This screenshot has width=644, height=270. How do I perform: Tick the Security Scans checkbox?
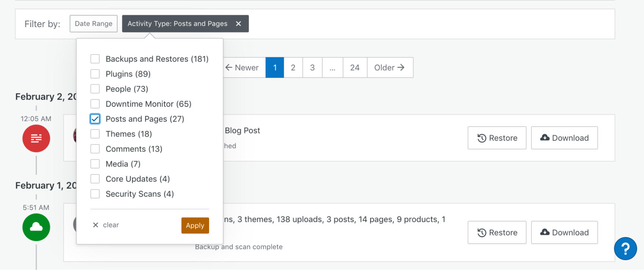(x=95, y=194)
